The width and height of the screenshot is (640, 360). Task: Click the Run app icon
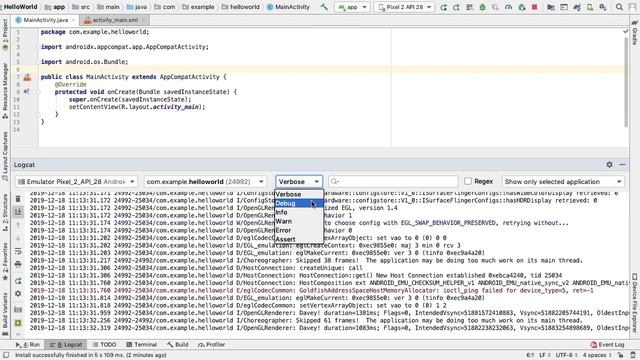443,7
